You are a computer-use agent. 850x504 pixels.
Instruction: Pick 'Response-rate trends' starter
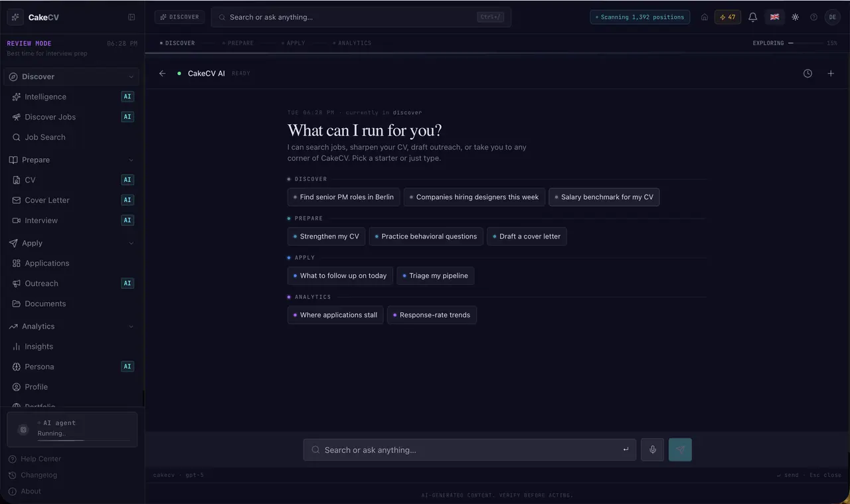coord(432,315)
